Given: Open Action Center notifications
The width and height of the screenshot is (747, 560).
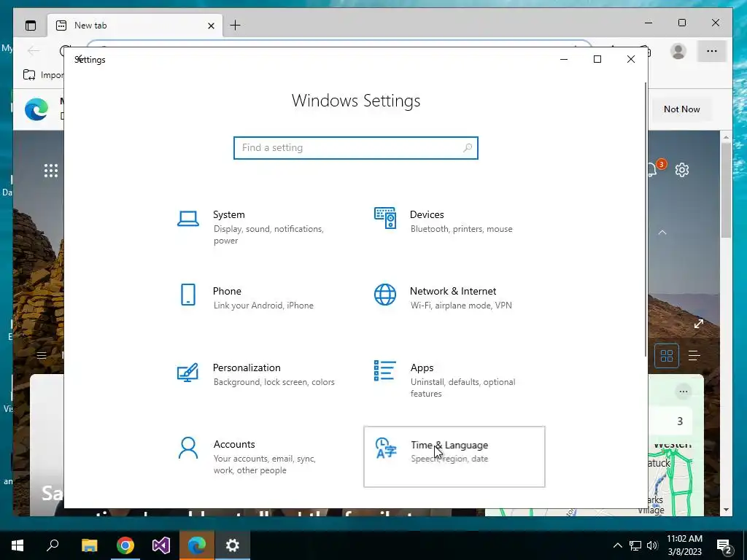Looking at the screenshot, I should (x=724, y=547).
